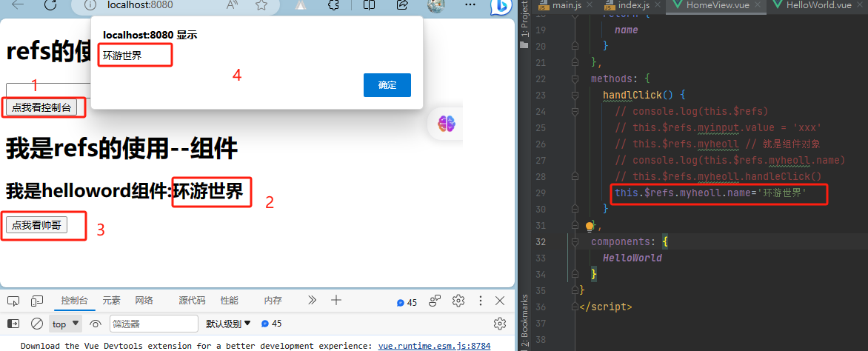Show more DevTools tabs chevron
The width and height of the screenshot is (868, 351).
(x=313, y=301)
